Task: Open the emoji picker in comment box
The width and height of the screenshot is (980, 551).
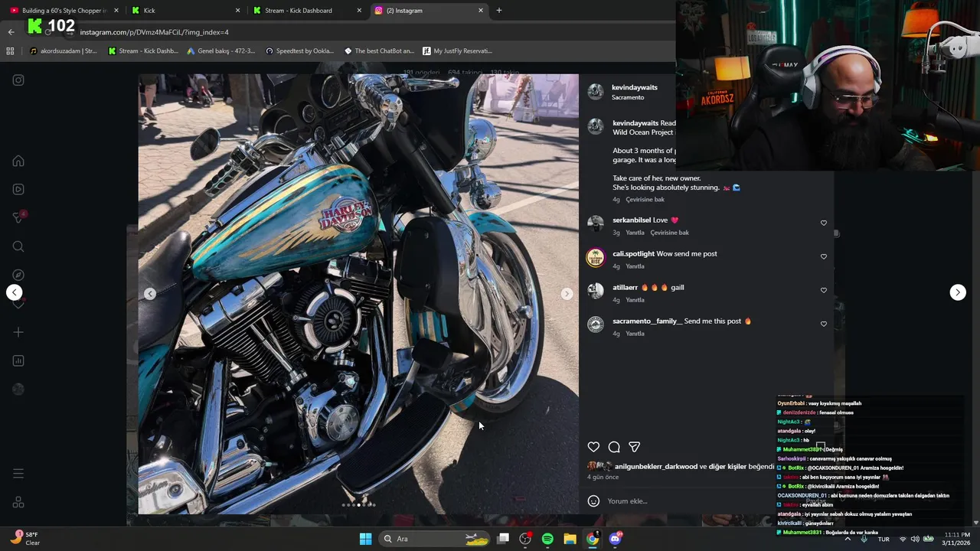Action: point(593,501)
